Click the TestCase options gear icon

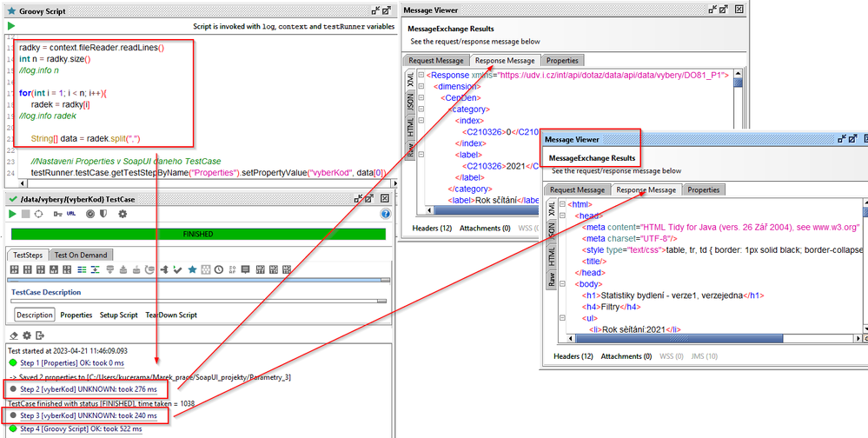point(122,214)
